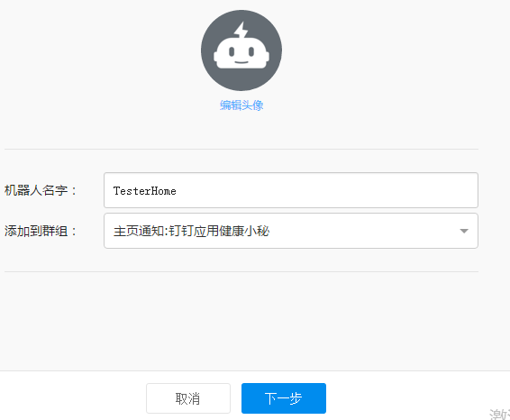510x420 pixels.
Task: Select the 主页通知:钉钉应用健康小秘 combo box text
Action: coord(191,232)
